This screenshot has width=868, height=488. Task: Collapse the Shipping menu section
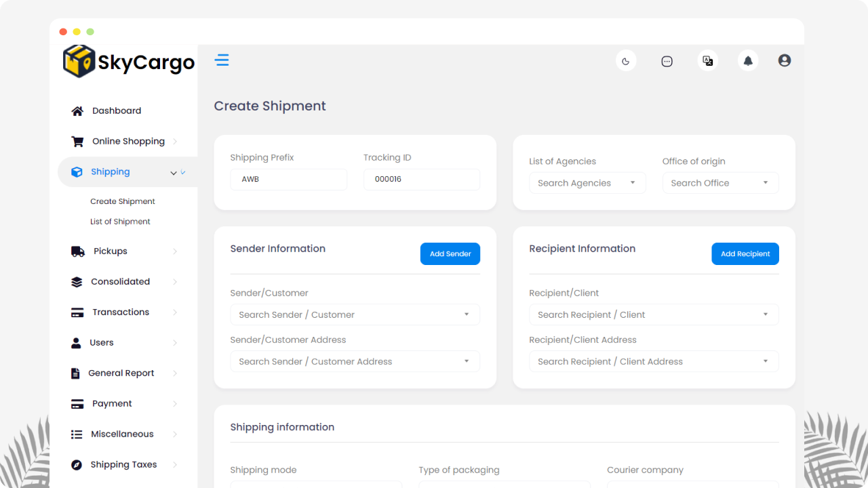point(174,173)
